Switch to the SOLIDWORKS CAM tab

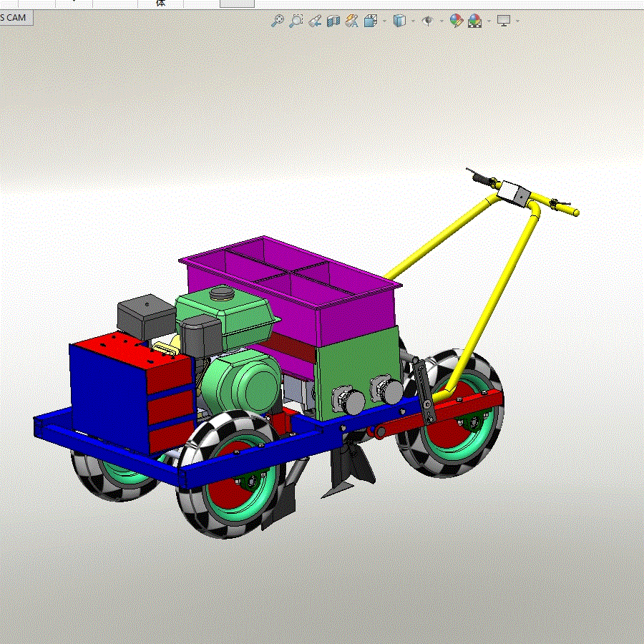(x=15, y=18)
